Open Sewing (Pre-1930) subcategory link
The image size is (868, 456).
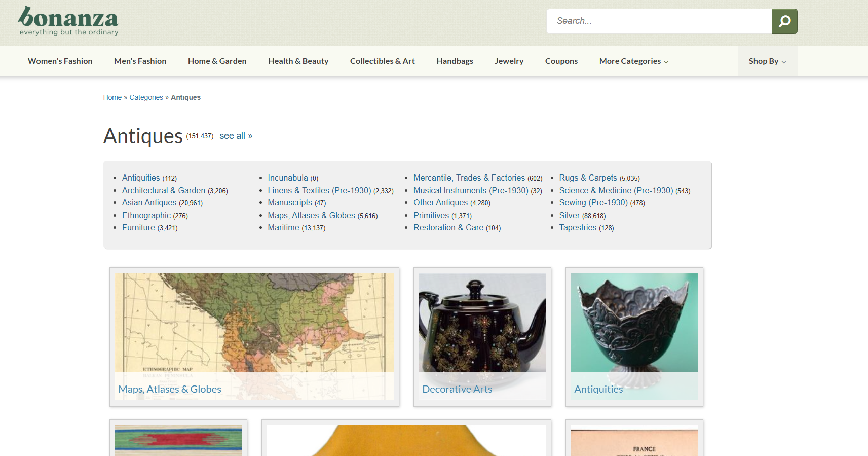[593, 203]
